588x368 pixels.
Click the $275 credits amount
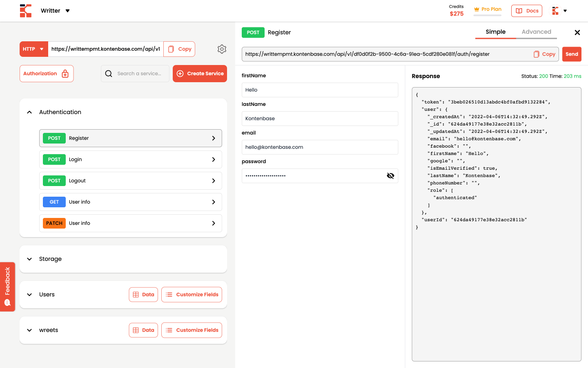click(457, 13)
